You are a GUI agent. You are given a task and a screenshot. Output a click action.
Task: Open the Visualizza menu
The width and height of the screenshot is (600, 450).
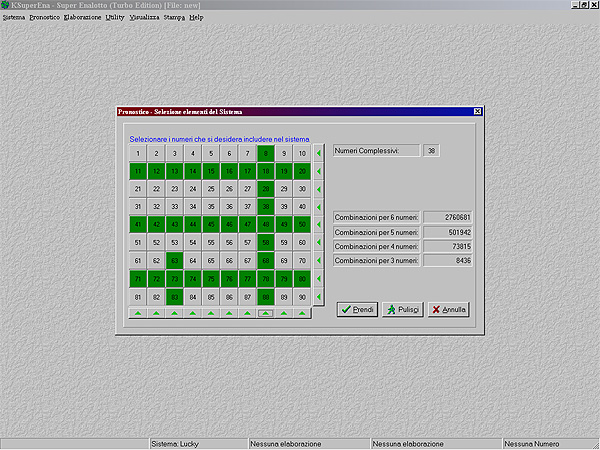(144, 18)
